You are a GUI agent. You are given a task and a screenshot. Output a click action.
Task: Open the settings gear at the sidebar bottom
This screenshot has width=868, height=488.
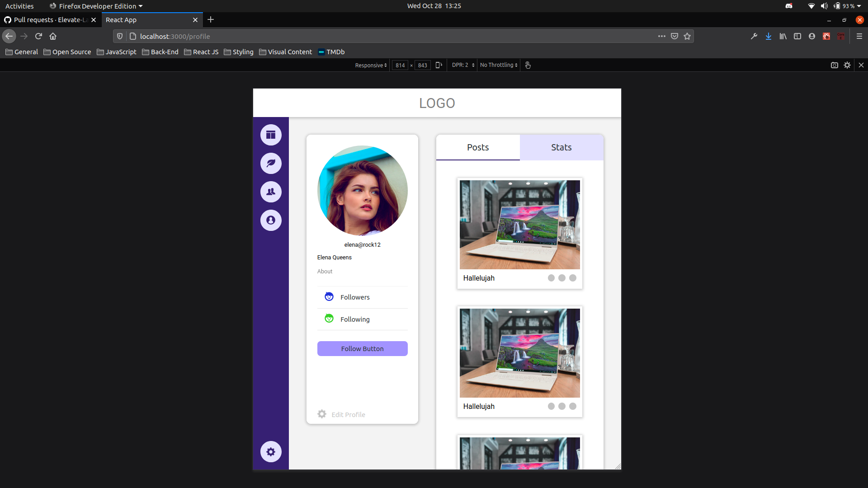[x=271, y=451]
